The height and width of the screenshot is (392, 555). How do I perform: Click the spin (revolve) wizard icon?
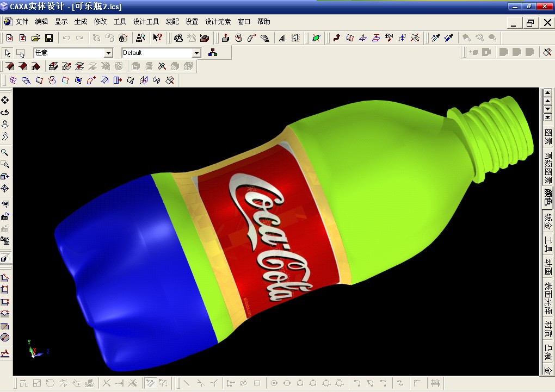[x=238, y=38]
